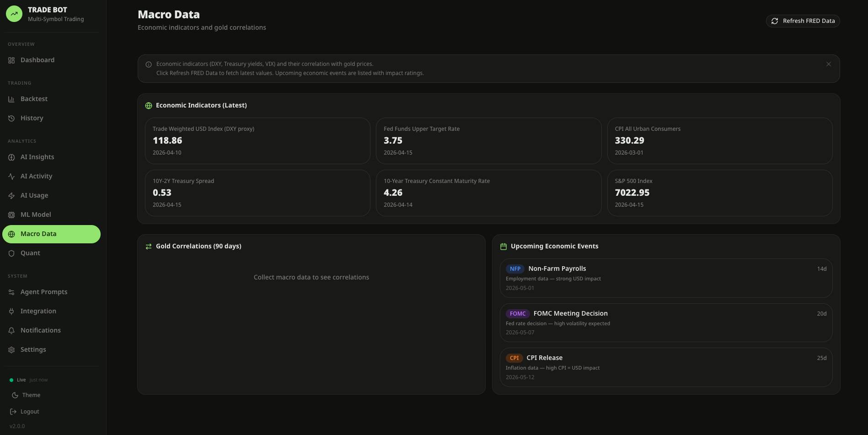This screenshot has height=435, width=868.
Task: Click the globe icon beside Economic Indicators
Action: pyautogui.click(x=149, y=106)
